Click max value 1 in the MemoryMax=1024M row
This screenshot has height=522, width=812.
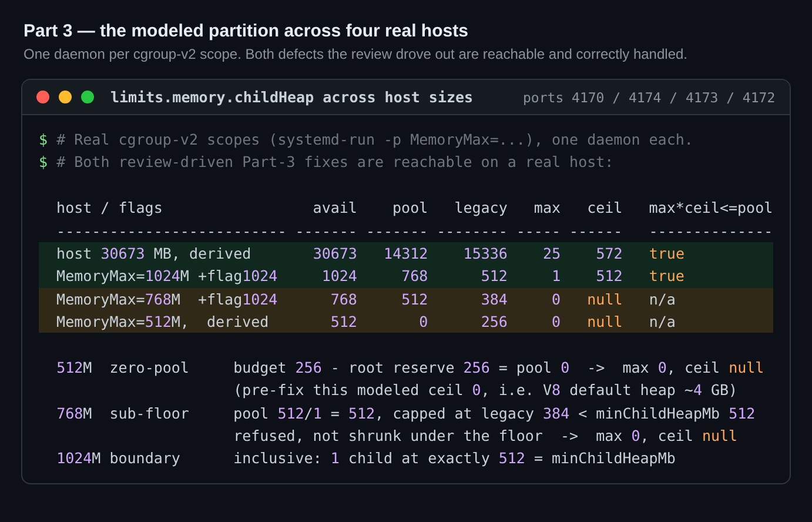[556, 276]
